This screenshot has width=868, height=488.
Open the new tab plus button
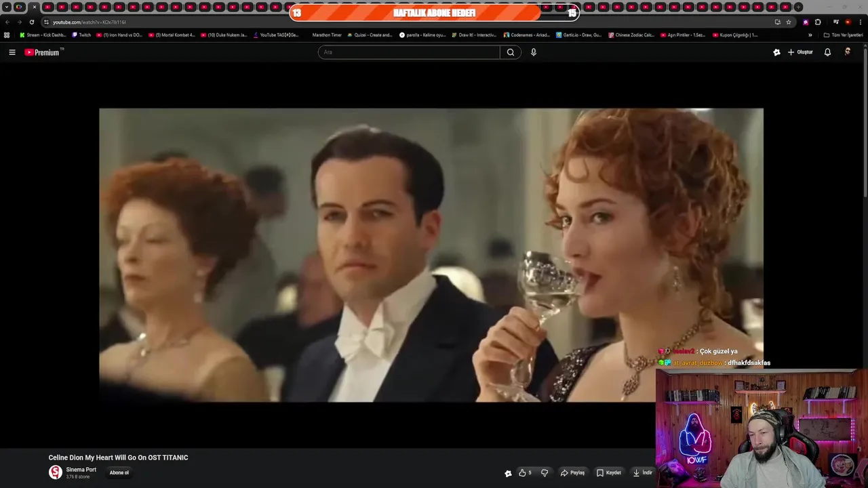[798, 7]
